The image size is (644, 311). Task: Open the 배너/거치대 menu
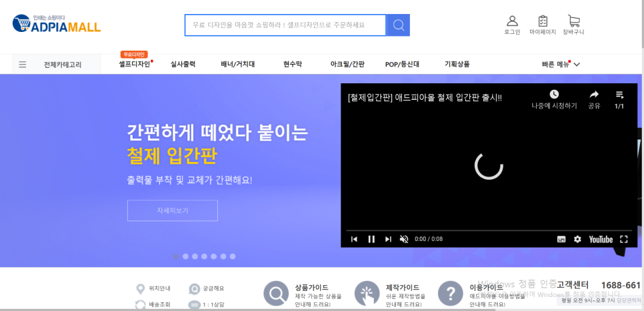click(x=238, y=64)
